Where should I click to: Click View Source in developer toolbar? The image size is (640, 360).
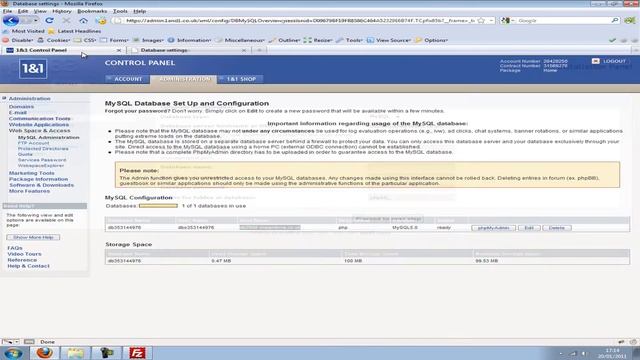pyautogui.click(x=389, y=40)
